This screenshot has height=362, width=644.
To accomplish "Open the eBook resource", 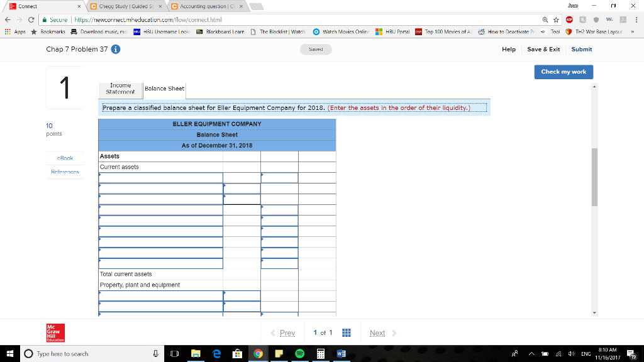I will tap(65, 158).
